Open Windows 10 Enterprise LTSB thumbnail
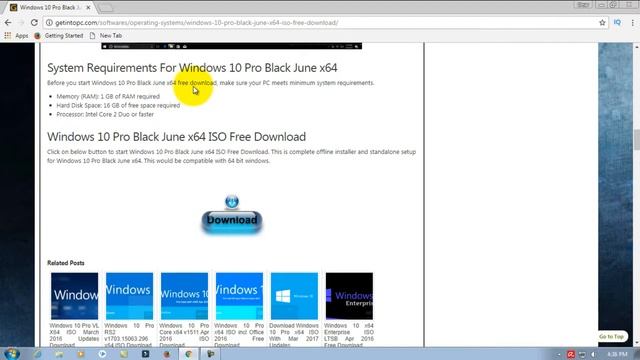Viewport: 640px width, 360px height. pyautogui.click(x=349, y=296)
